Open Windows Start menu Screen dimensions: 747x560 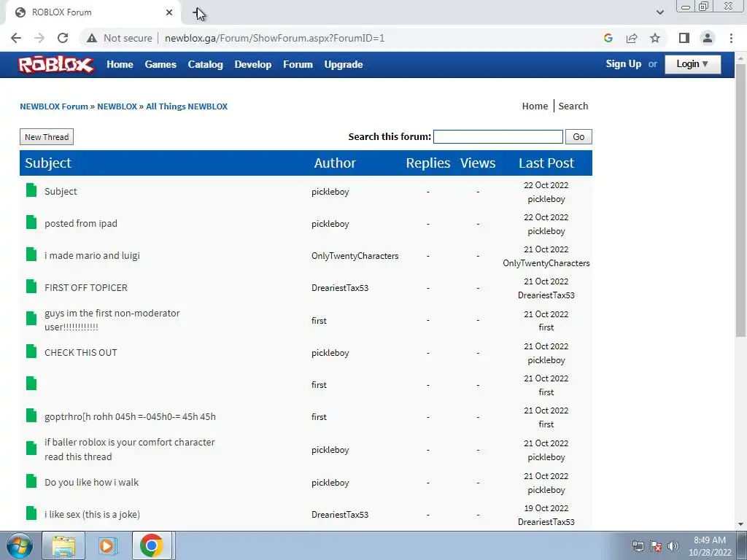pyautogui.click(x=19, y=545)
